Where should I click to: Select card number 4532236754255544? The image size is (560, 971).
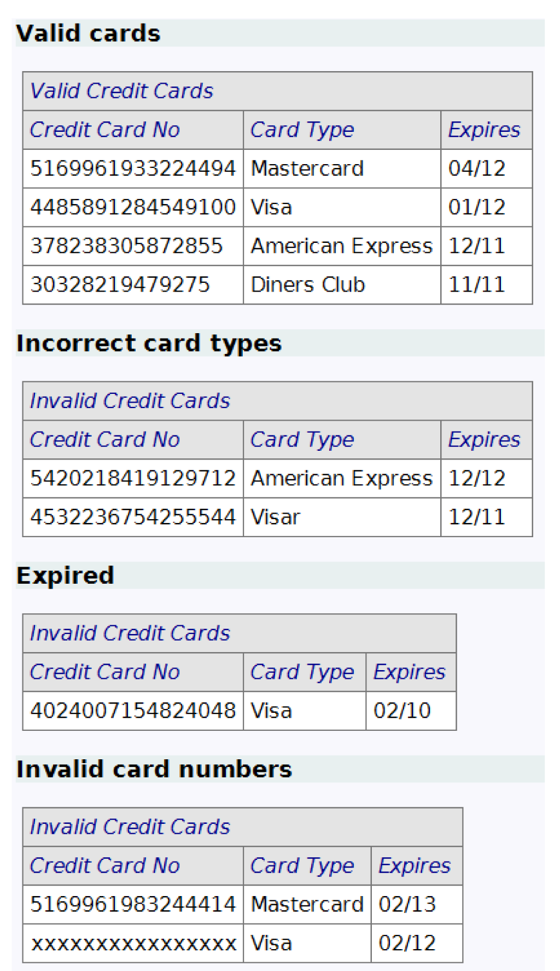coord(133,518)
